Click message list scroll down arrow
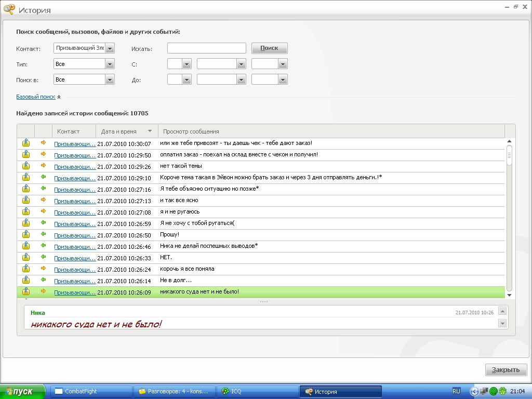The width and height of the screenshot is (532, 399). [509, 295]
